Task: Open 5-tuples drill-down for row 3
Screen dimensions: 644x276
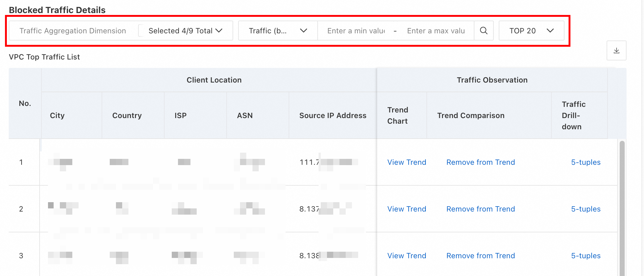Action: (585, 256)
